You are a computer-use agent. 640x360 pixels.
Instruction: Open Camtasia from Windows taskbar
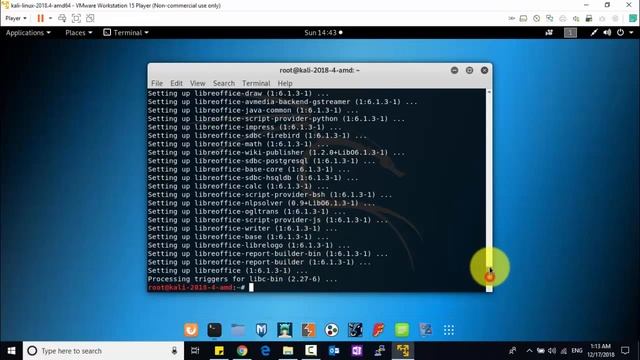point(311,351)
